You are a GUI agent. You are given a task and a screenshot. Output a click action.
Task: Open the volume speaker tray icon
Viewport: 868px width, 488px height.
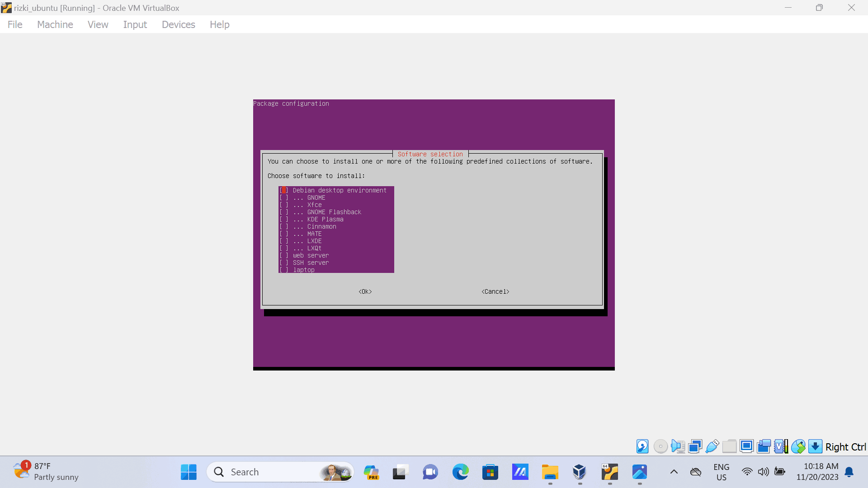pos(764,472)
